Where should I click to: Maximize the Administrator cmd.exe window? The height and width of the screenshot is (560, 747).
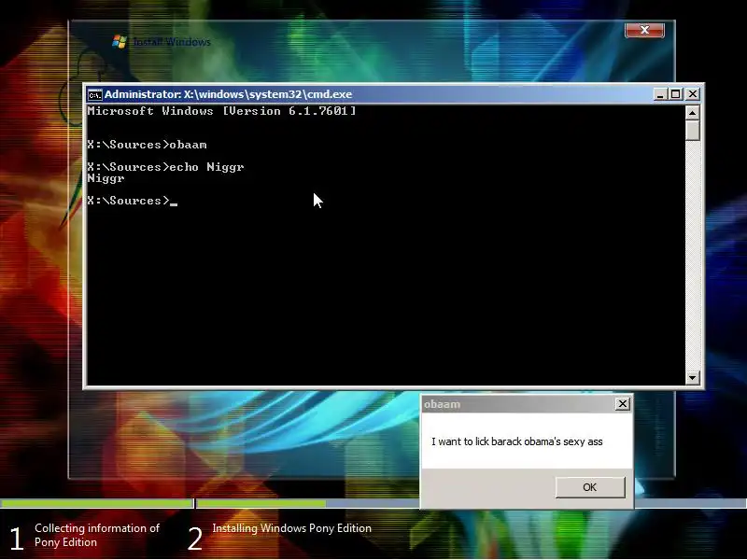point(675,94)
